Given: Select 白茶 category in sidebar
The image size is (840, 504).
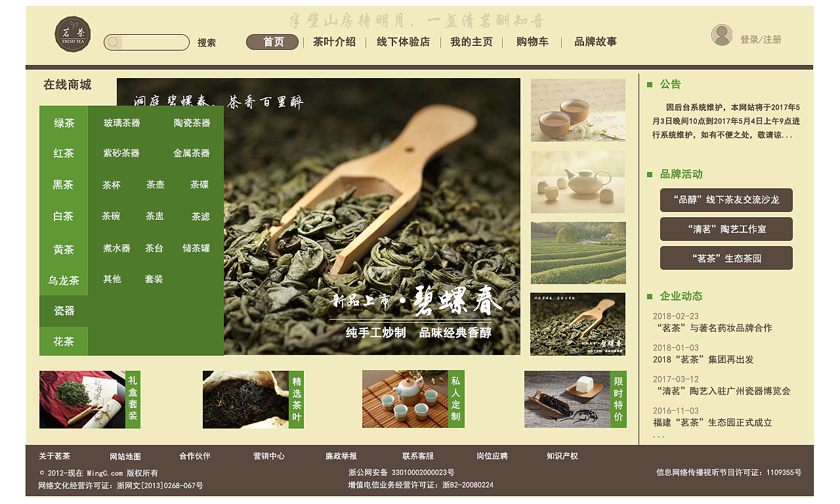Looking at the screenshot, I should (64, 217).
